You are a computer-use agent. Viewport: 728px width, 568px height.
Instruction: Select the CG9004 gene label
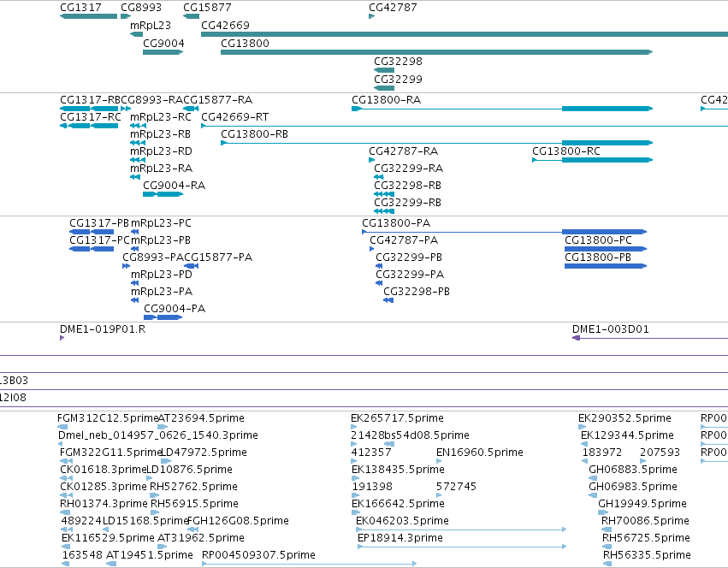point(163,43)
